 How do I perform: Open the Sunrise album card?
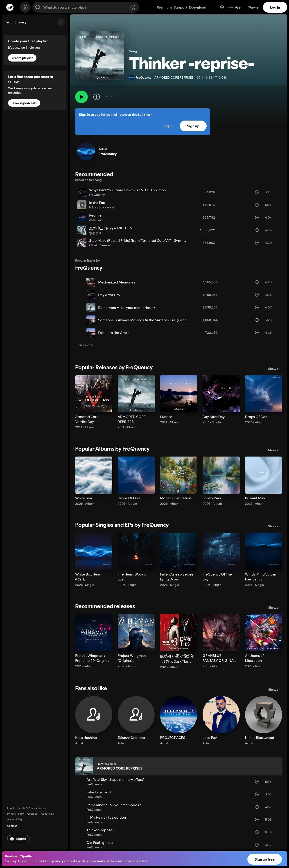[x=178, y=400]
